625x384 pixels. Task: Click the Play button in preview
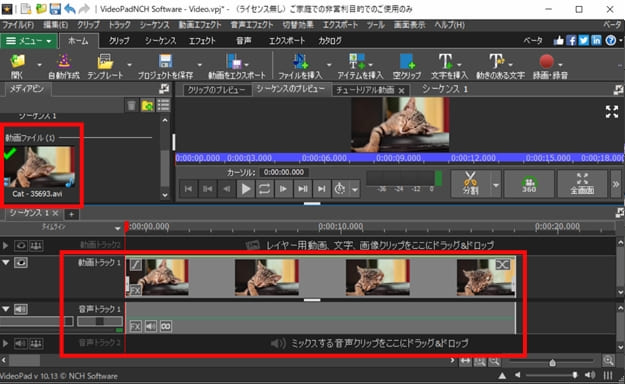click(246, 189)
